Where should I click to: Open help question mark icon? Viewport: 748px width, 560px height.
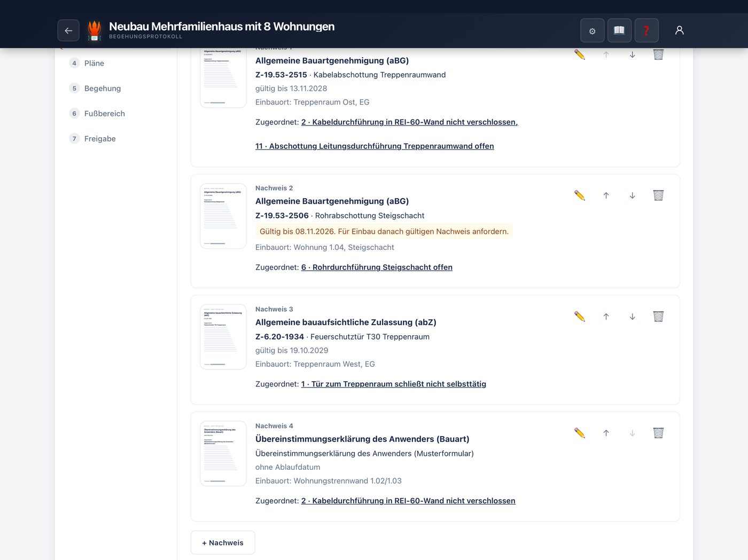(x=646, y=30)
